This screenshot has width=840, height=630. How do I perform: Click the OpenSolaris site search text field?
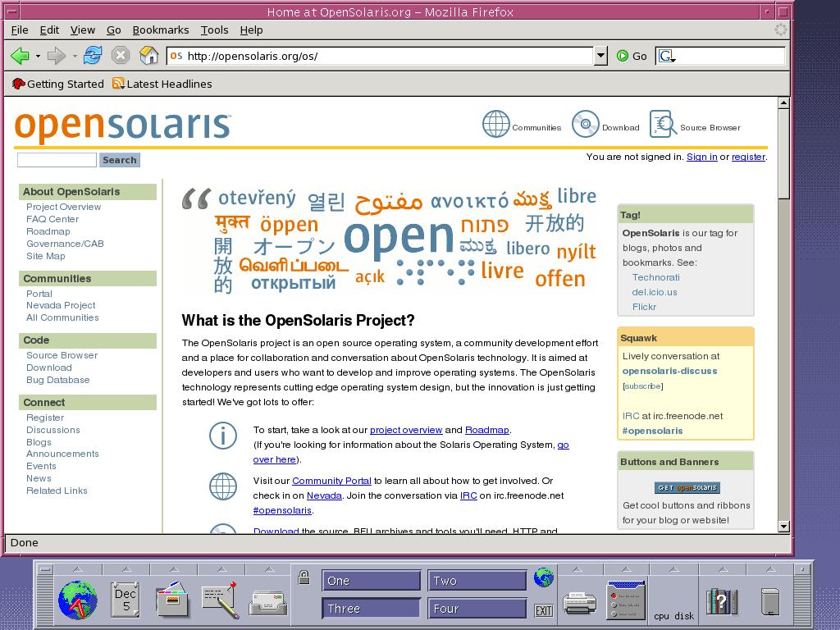[x=57, y=160]
